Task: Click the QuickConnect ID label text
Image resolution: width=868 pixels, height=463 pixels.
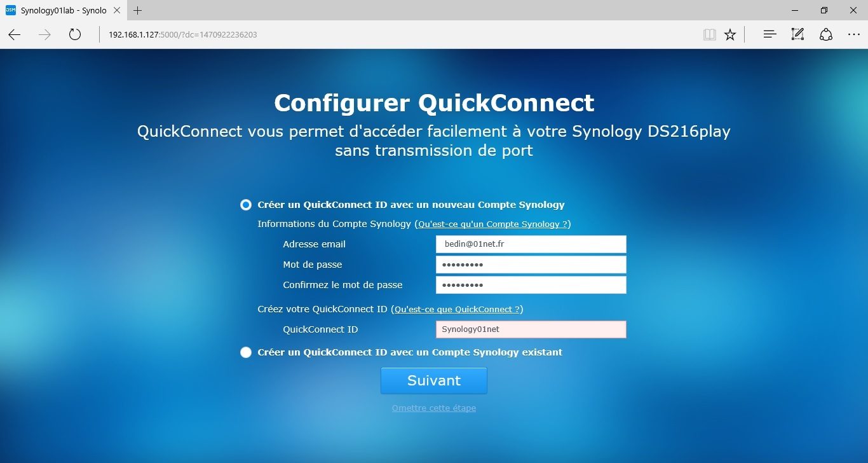Action: click(320, 329)
